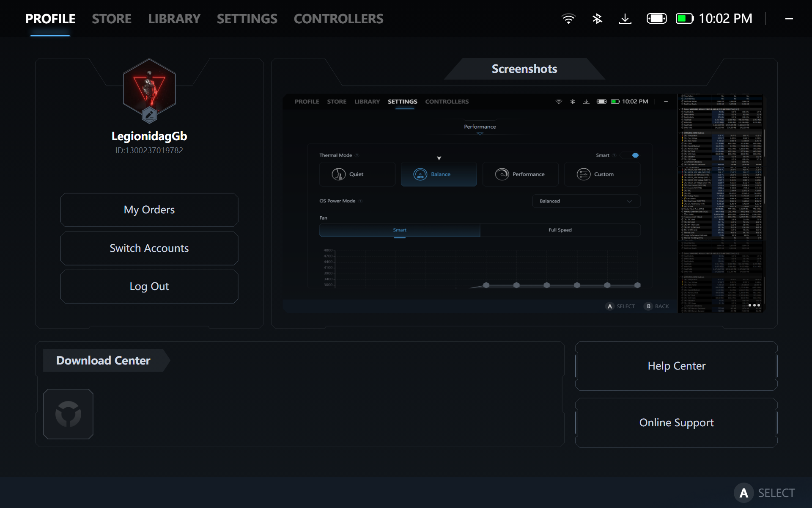Open the SETTINGS tab

tap(247, 19)
